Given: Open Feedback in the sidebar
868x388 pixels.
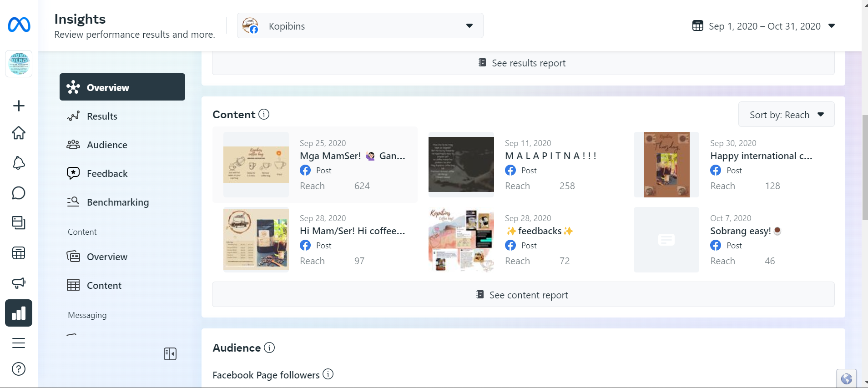Looking at the screenshot, I should [122, 173].
